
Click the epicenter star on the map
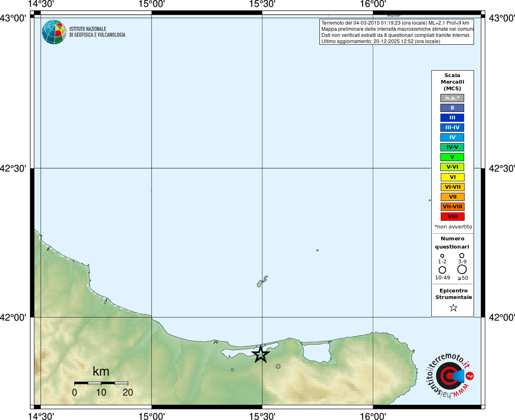pyautogui.click(x=260, y=354)
